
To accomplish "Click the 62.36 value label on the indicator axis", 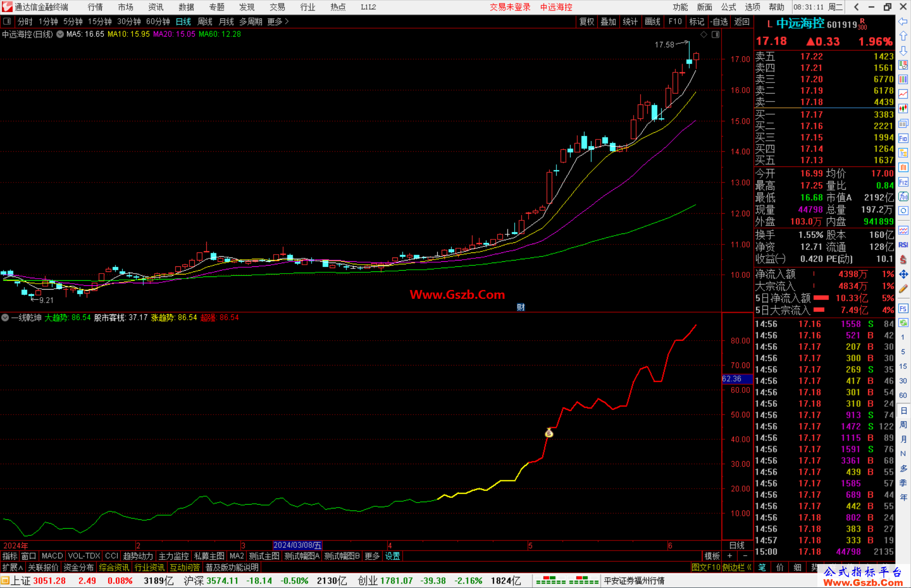I will pos(737,379).
